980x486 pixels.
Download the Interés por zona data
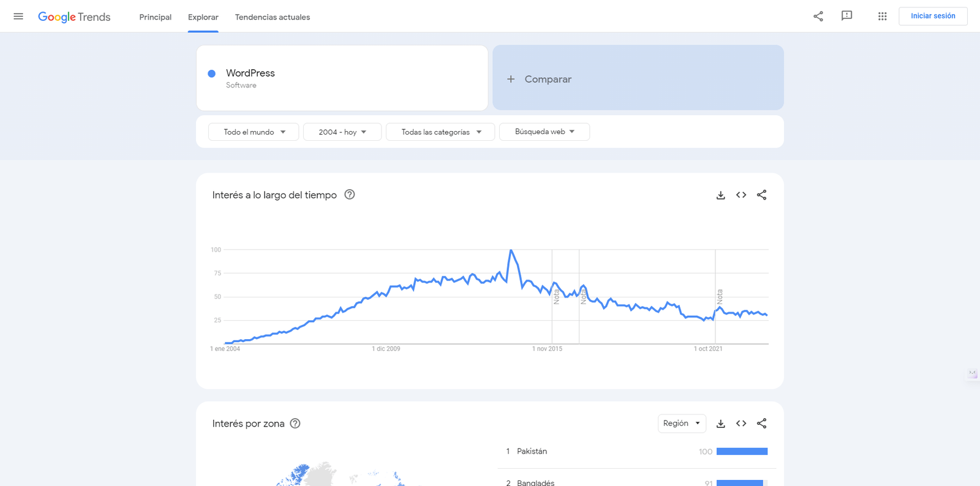pyautogui.click(x=721, y=424)
